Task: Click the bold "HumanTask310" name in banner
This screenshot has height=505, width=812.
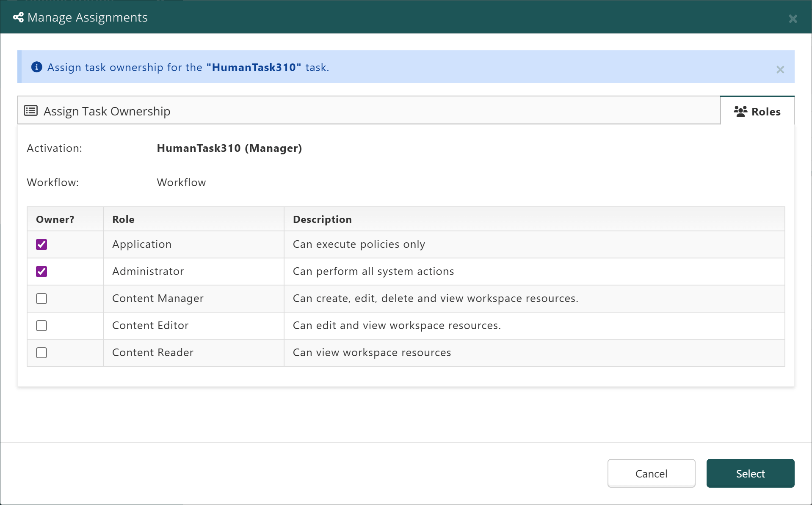Action: (x=254, y=67)
